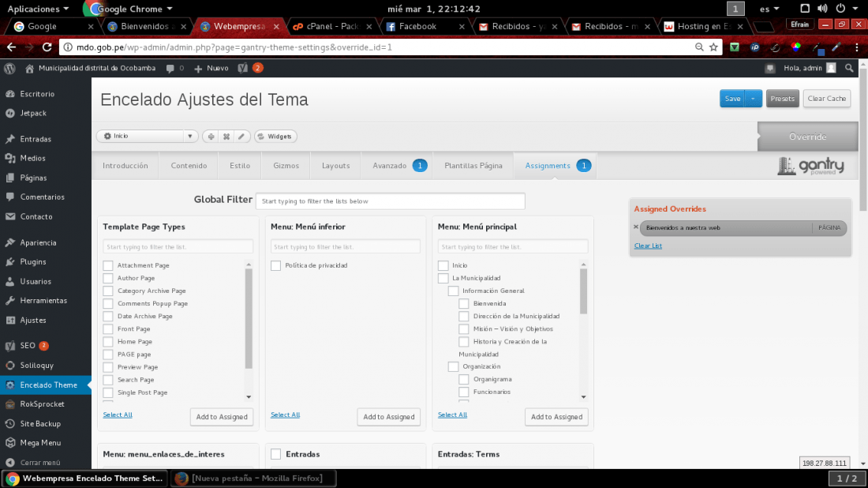This screenshot has width=868, height=488.
Task: Switch to the Layouts tab
Action: pos(336,166)
